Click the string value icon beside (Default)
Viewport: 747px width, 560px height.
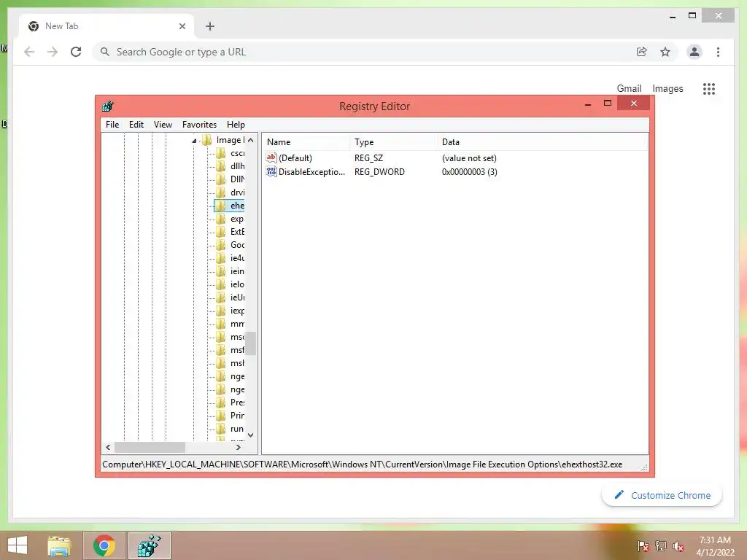(x=271, y=157)
